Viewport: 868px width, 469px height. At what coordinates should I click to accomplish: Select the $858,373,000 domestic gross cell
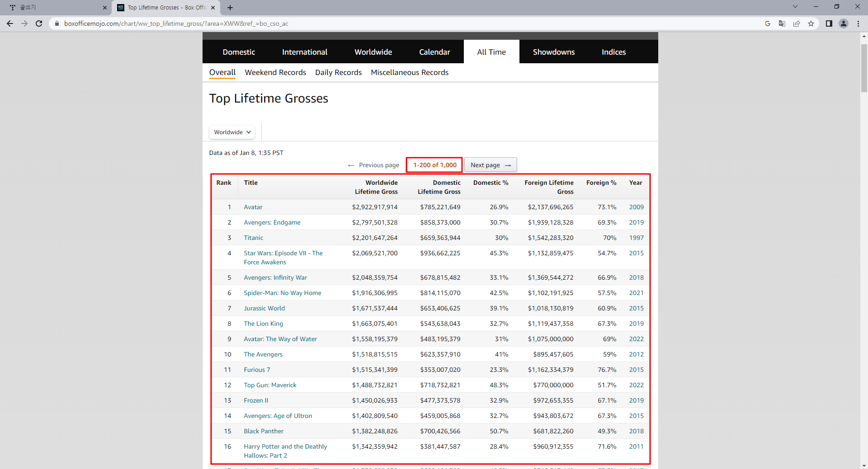[x=440, y=222]
